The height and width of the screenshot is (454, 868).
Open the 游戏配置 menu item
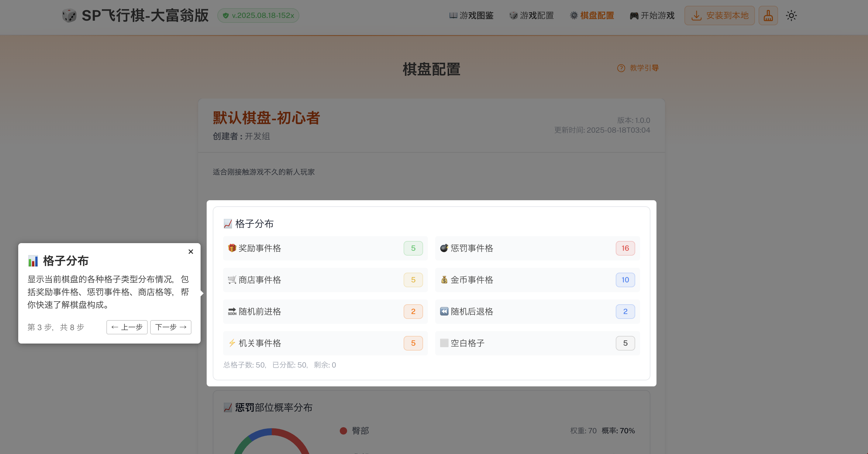point(531,16)
